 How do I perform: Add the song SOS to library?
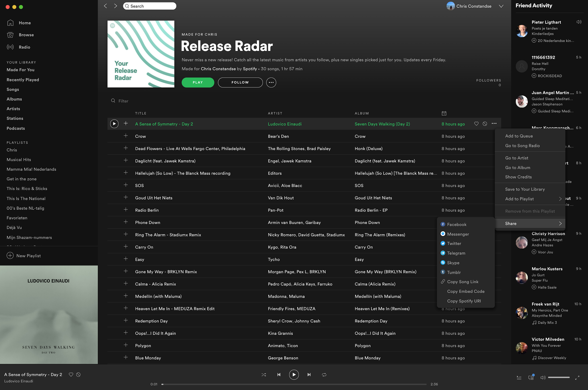click(126, 185)
